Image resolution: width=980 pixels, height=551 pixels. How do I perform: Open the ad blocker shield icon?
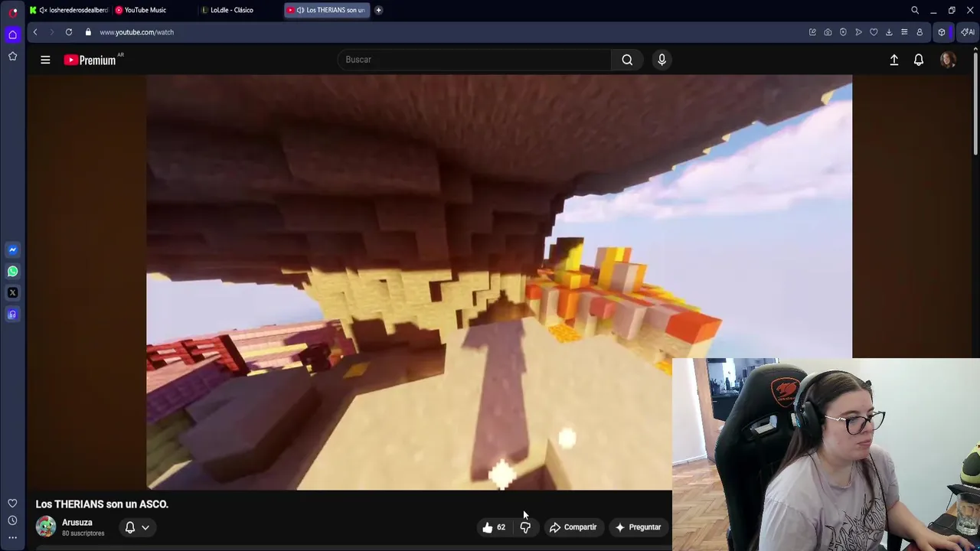click(x=843, y=32)
